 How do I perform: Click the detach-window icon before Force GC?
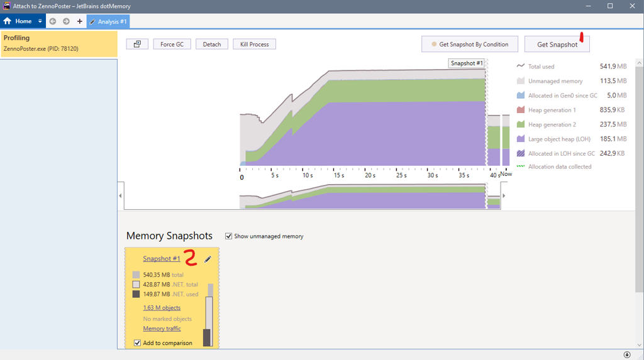[137, 44]
